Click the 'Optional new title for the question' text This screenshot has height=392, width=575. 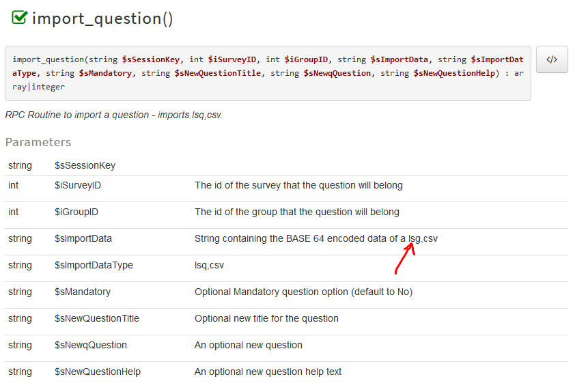pyautogui.click(x=266, y=318)
